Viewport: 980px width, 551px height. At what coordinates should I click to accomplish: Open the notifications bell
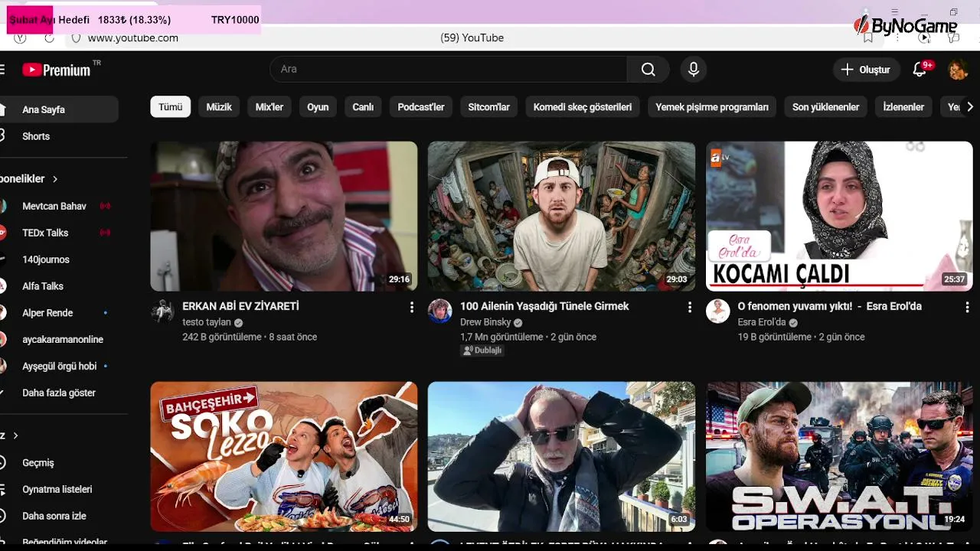point(920,70)
